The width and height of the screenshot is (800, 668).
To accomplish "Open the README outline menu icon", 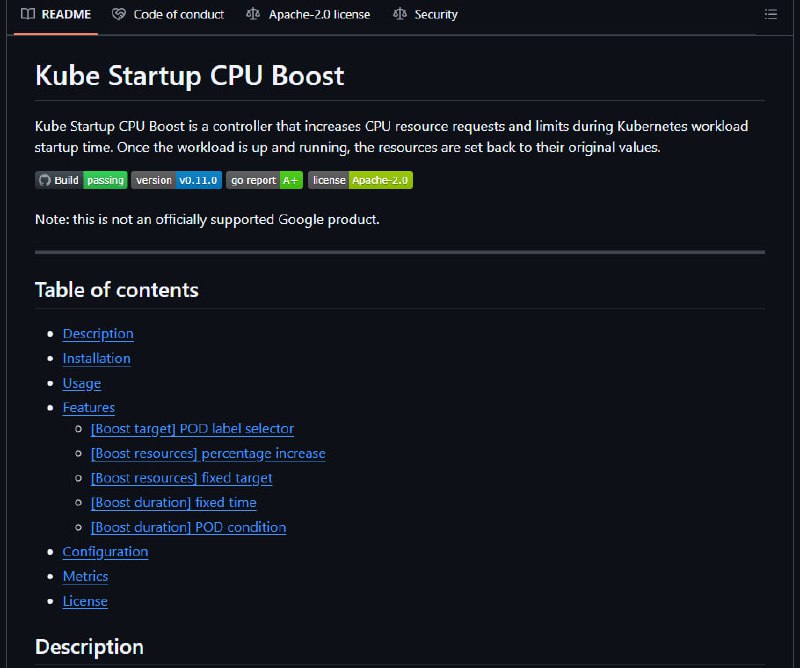I will 770,14.
